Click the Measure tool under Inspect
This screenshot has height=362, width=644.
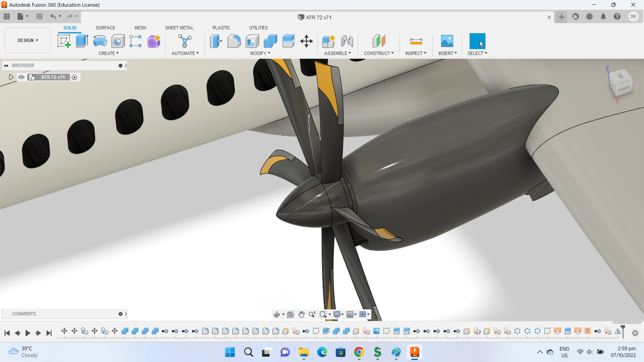point(416,41)
